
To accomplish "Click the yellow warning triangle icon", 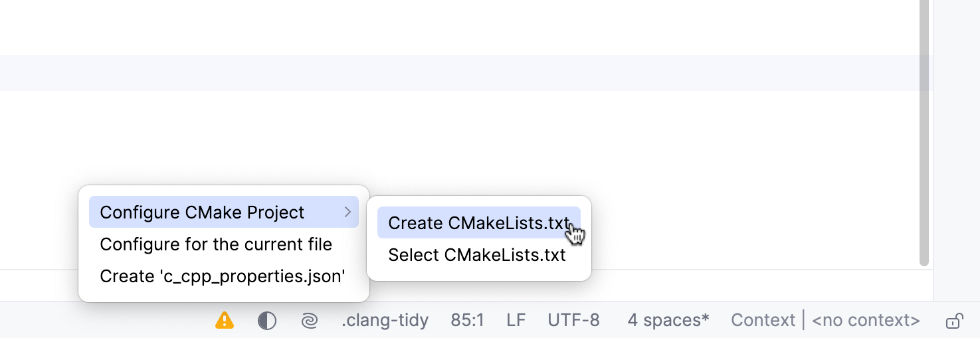I will 225,321.
